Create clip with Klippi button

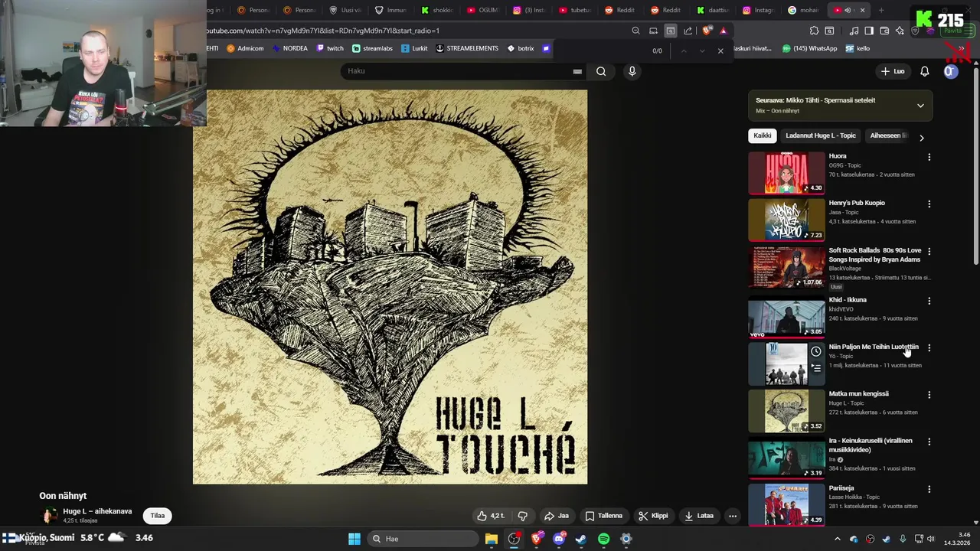(653, 516)
